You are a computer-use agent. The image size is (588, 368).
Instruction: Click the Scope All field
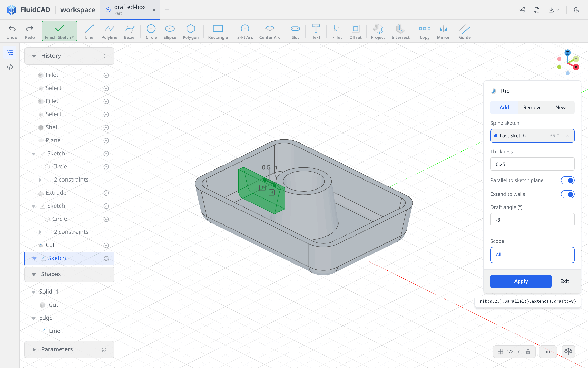532,255
